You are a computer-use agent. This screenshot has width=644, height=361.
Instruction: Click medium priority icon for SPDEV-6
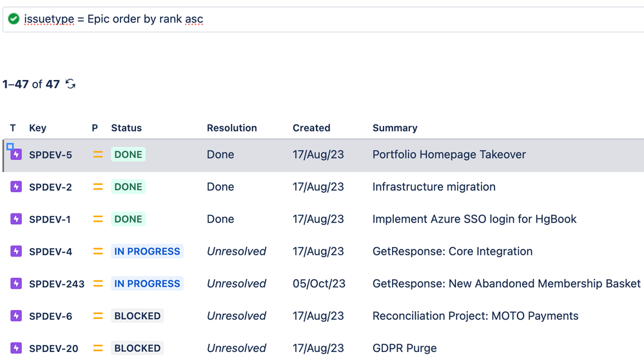pyautogui.click(x=98, y=316)
